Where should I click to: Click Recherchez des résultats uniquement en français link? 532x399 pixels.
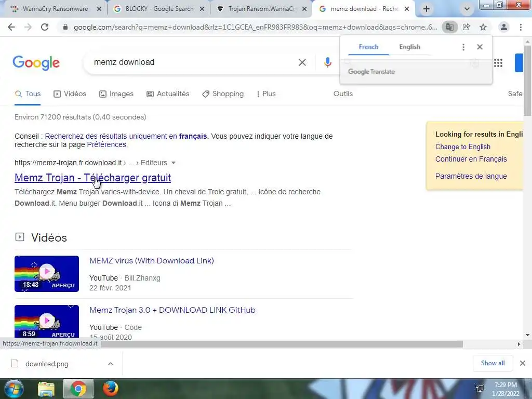click(126, 137)
